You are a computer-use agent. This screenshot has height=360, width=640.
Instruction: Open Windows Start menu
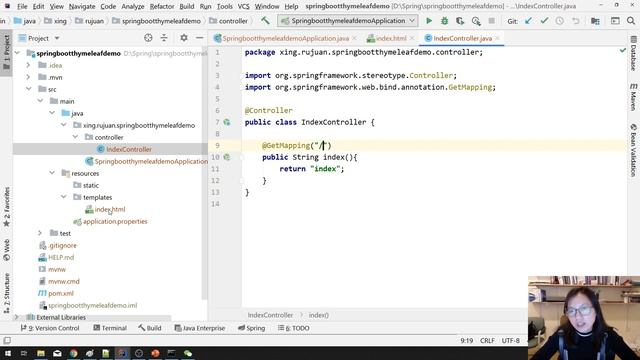coord(7,353)
